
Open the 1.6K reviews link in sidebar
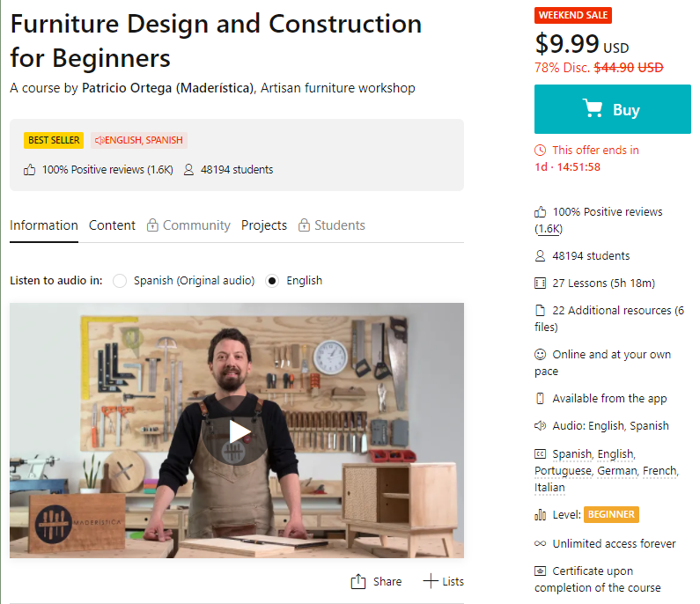click(x=549, y=229)
